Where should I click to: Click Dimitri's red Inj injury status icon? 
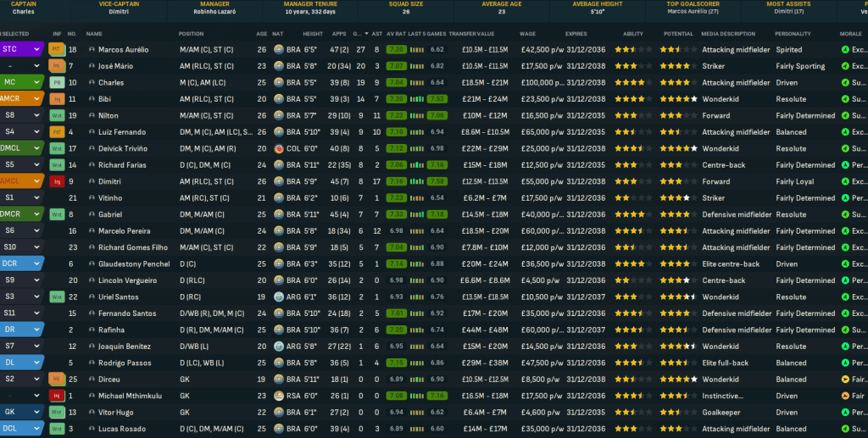coord(57,181)
